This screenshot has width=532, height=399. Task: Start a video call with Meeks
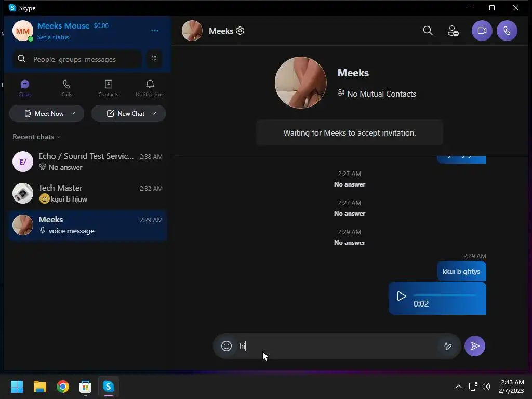(482, 31)
